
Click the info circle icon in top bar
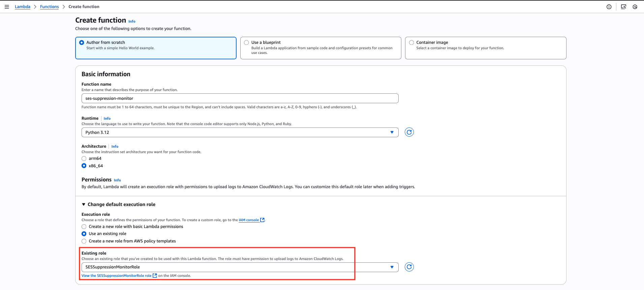point(609,7)
